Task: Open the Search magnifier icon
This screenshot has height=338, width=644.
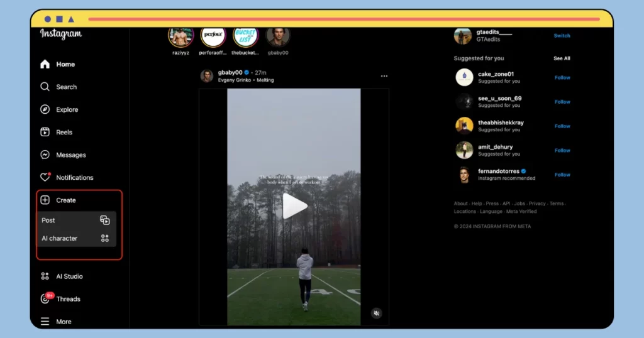Action: pyautogui.click(x=45, y=87)
